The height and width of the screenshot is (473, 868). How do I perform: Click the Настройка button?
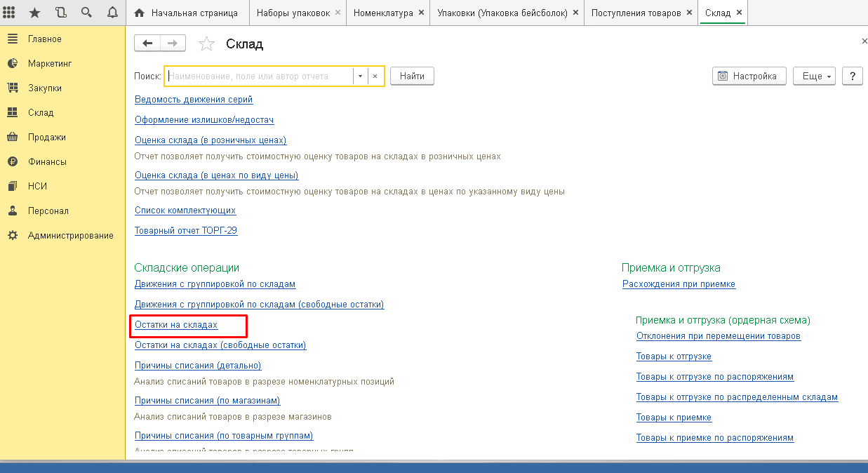click(748, 76)
